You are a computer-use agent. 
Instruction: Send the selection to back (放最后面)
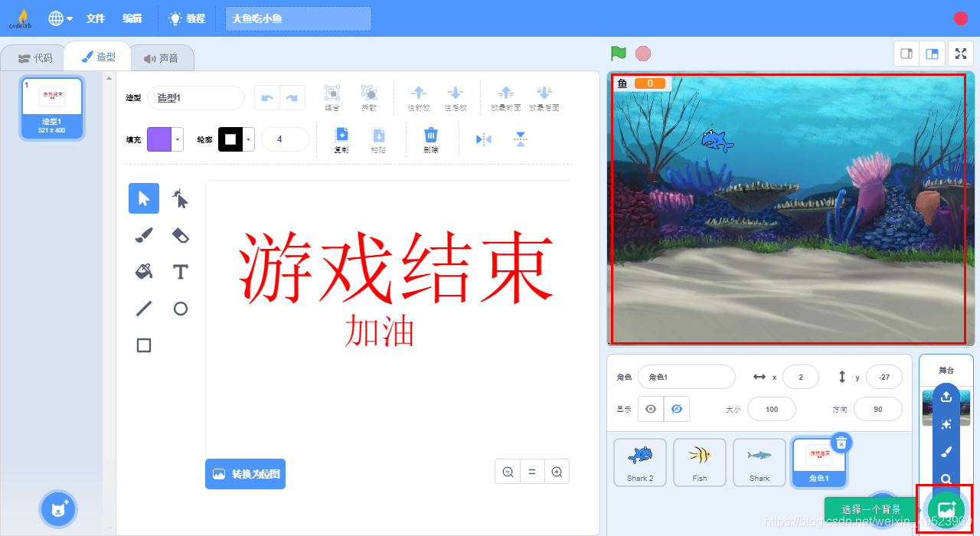544,97
